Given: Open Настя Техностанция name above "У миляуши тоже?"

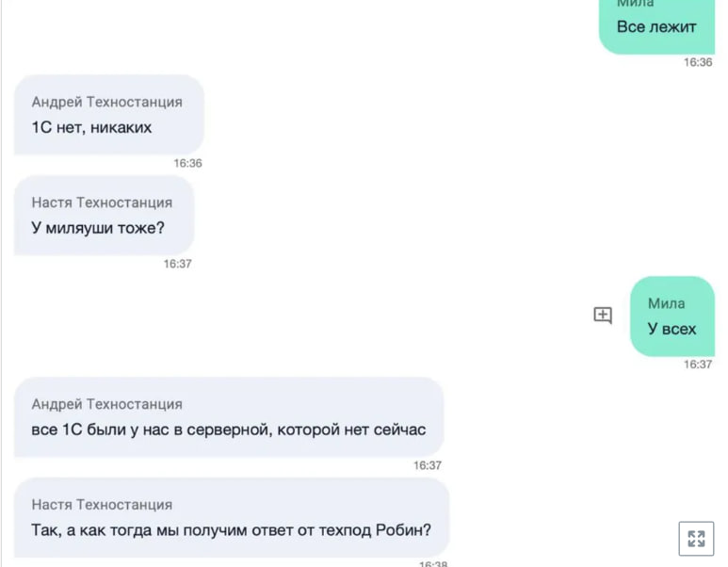Looking at the screenshot, I should (102, 202).
